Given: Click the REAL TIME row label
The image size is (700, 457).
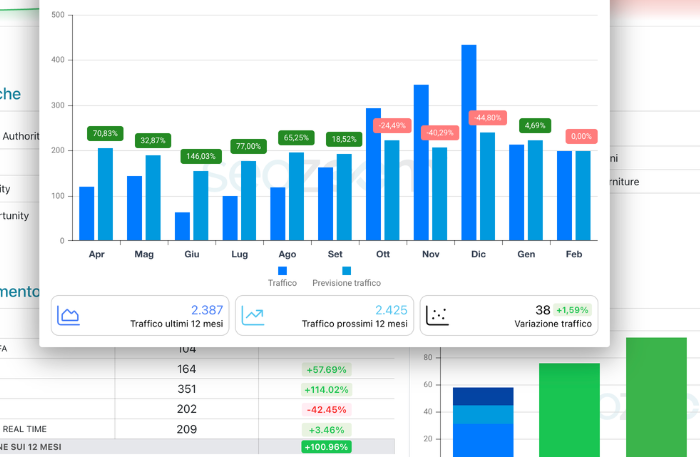Looking at the screenshot, I should (25, 429).
